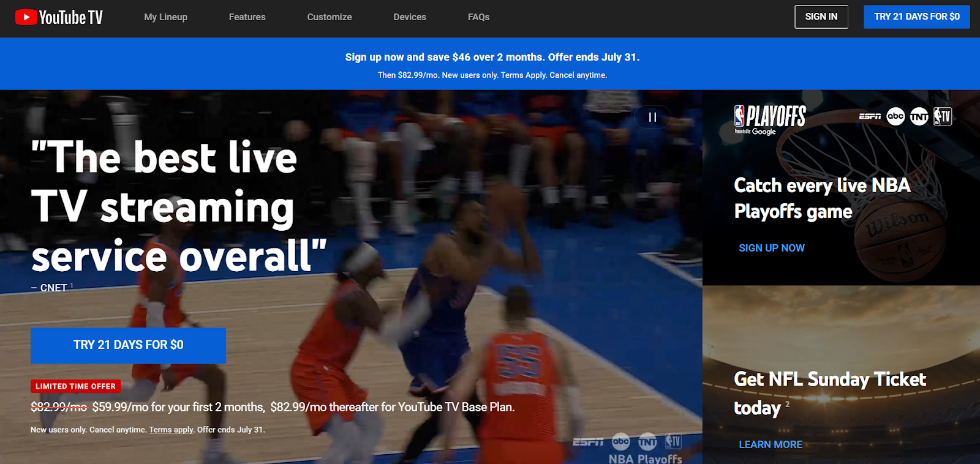Image resolution: width=980 pixels, height=464 pixels.
Task: Click 'The best live TV streaming service overall' headline
Action: point(179,206)
